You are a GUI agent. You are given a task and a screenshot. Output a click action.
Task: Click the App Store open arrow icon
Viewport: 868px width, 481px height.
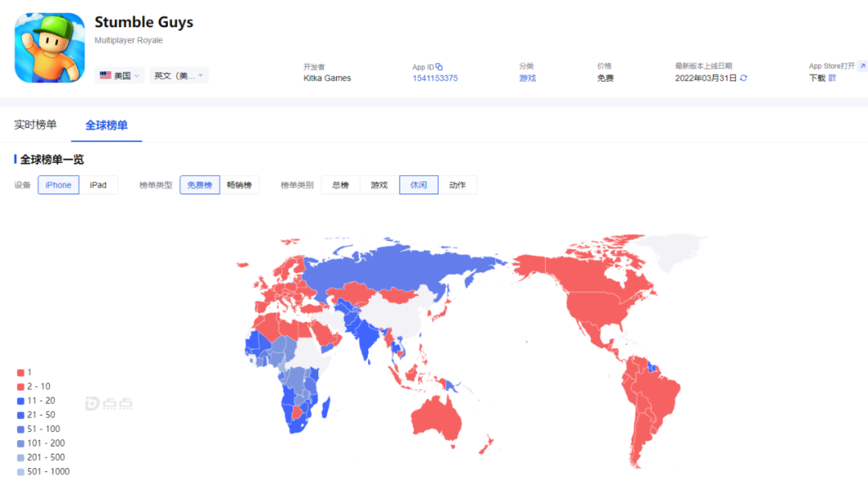(862, 66)
